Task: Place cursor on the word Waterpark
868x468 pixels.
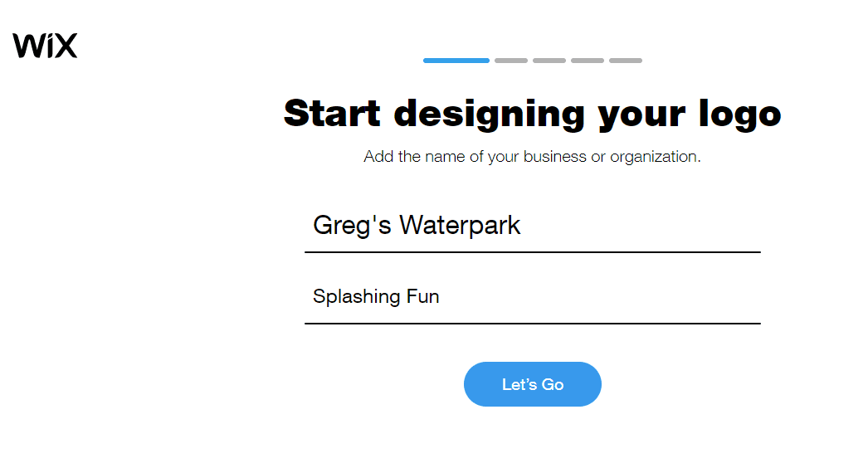Action: [460, 226]
